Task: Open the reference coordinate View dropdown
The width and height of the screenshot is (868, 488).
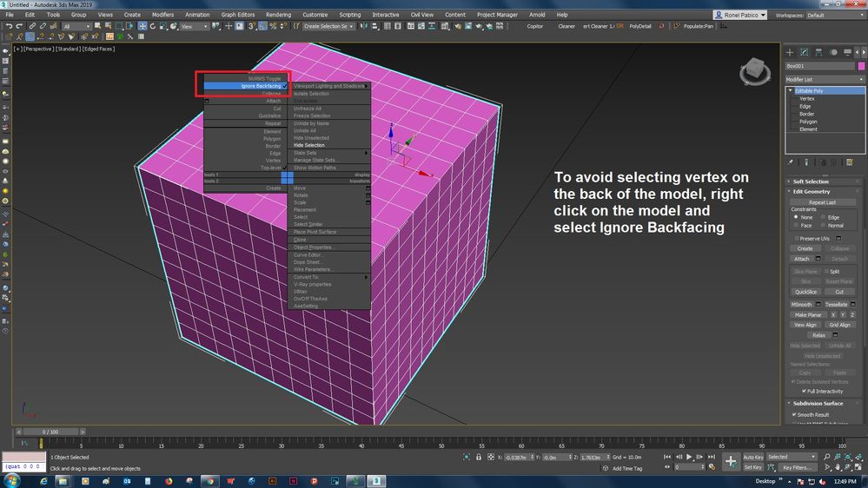Action: click(x=195, y=26)
